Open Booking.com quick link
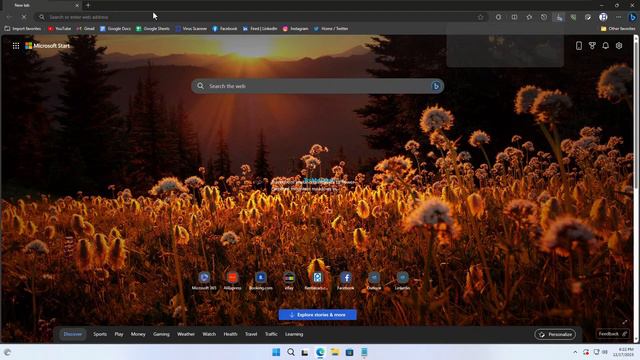Screen dimensions: 640x360 261,281
